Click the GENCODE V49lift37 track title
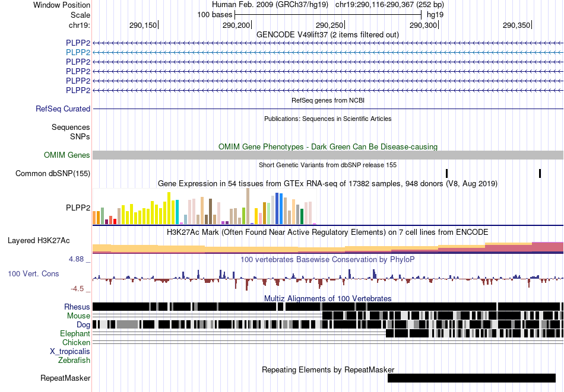Image resolution: width=564 pixels, height=392 pixels. tap(327, 35)
